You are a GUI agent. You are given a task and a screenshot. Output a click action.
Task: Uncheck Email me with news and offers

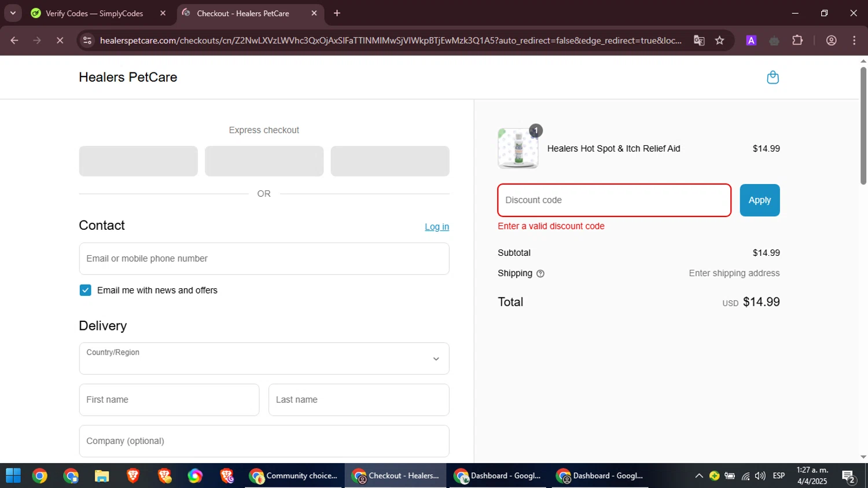pyautogui.click(x=85, y=290)
